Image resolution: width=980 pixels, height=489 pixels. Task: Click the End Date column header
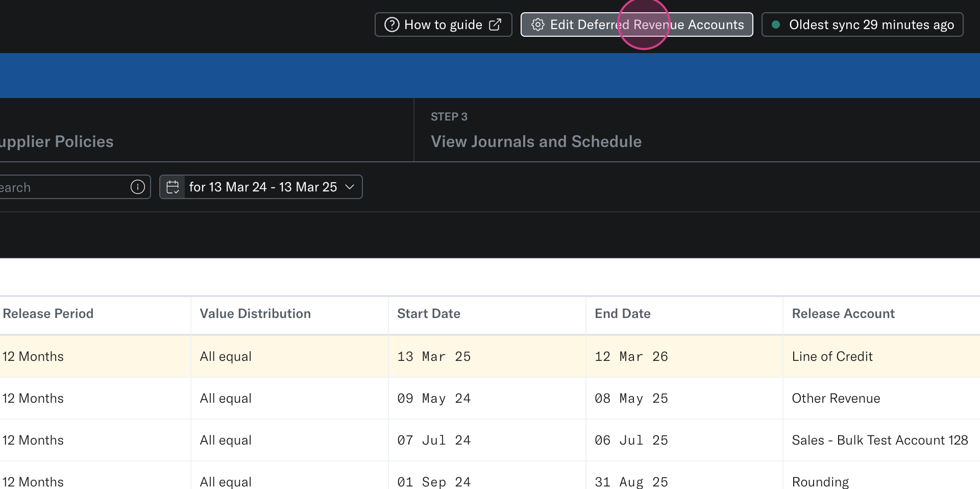(622, 313)
